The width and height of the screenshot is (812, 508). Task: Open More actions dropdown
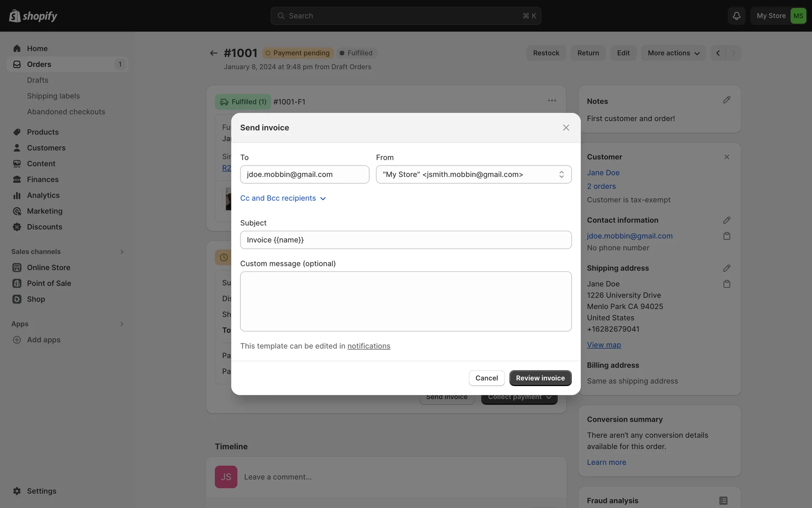tap(673, 53)
